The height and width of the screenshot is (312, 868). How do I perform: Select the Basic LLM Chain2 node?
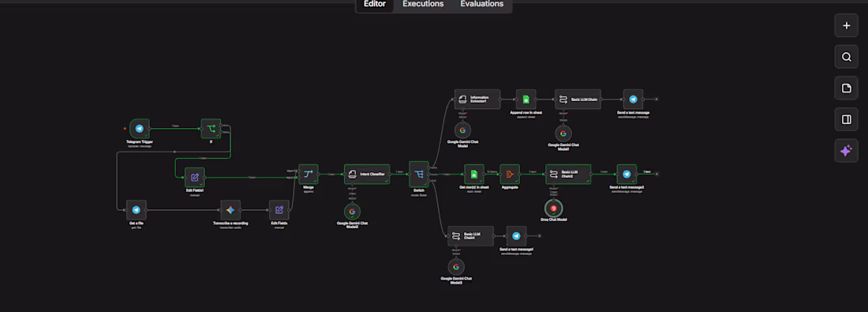tap(568, 174)
